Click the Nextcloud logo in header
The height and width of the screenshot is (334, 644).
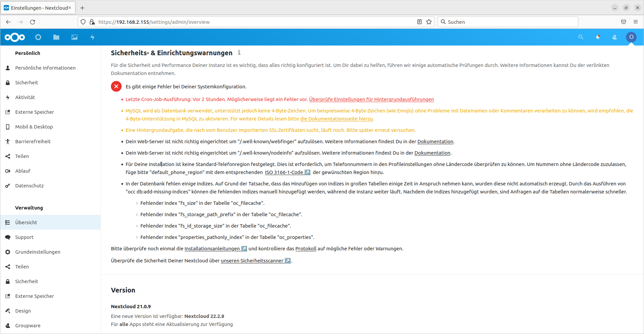click(15, 37)
